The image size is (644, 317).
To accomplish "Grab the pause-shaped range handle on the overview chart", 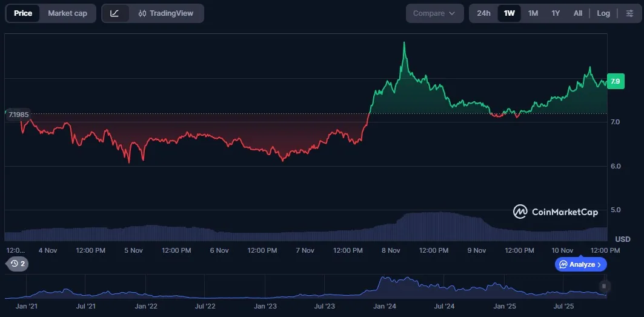I will pos(604,286).
